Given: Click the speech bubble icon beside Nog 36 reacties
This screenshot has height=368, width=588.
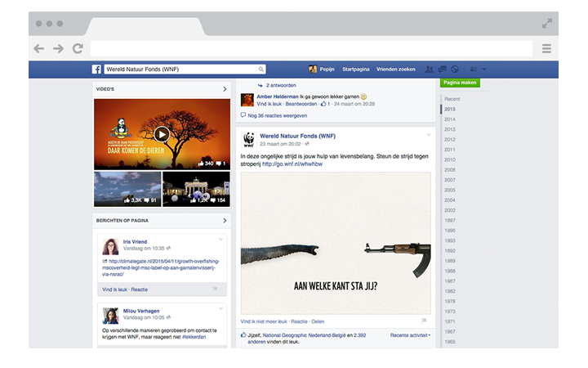Looking at the screenshot, I should (x=243, y=115).
